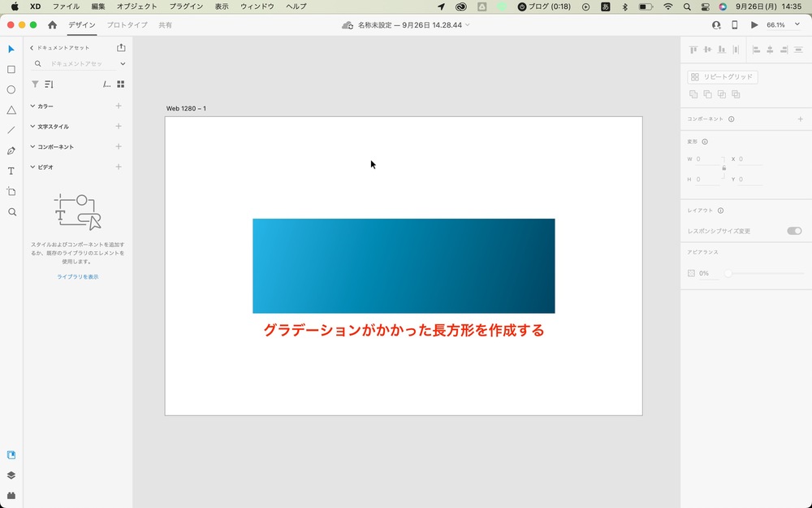Open the プラグイン menu
This screenshot has height=508, width=812.
(x=186, y=7)
